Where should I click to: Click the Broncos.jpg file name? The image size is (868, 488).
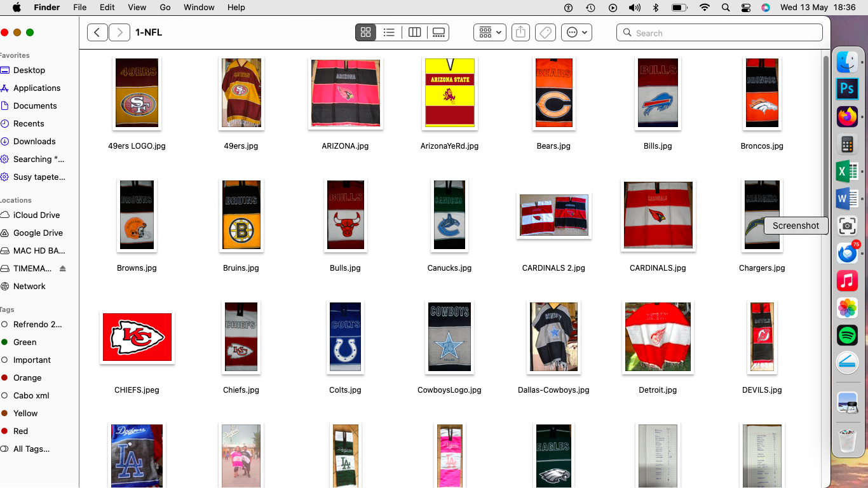pyautogui.click(x=762, y=146)
